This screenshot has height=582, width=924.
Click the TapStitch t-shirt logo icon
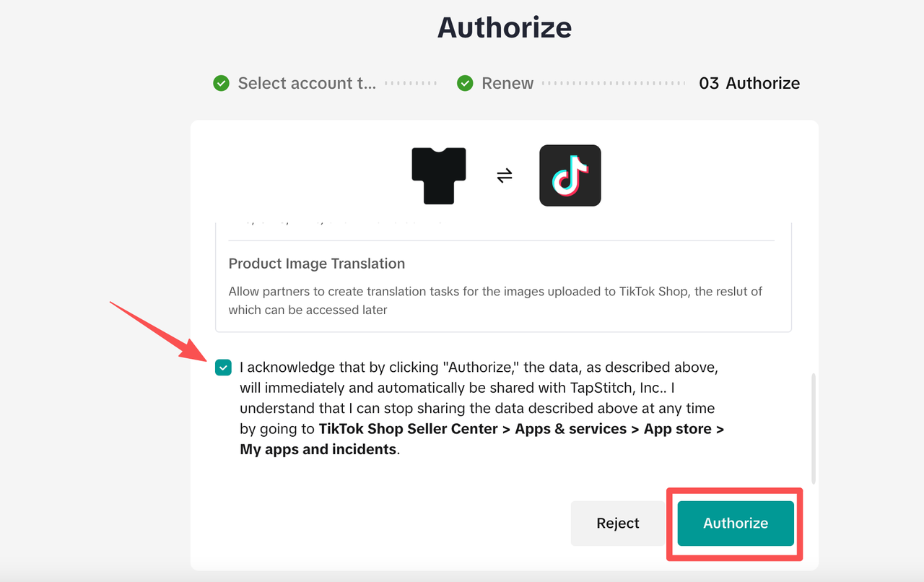pyautogui.click(x=439, y=175)
